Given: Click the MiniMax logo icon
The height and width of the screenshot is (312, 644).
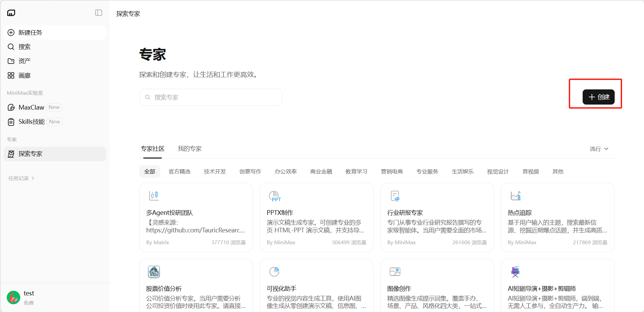Looking at the screenshot, I should pyautogui.click(x=11, y=13).
